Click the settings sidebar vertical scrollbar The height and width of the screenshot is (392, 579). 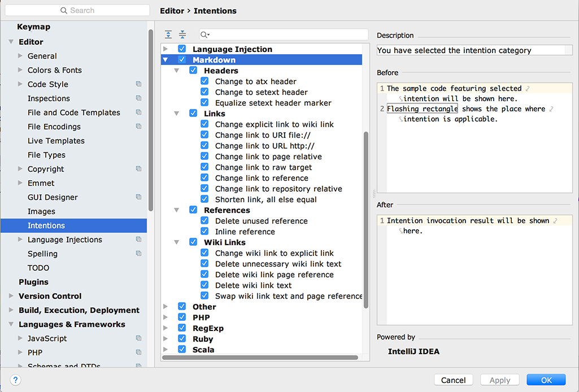(151, 120)
